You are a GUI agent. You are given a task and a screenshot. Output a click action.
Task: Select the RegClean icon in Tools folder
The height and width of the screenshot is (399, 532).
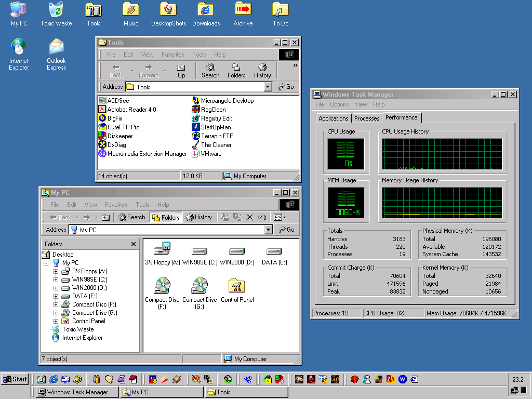click(x=196, y=110)
